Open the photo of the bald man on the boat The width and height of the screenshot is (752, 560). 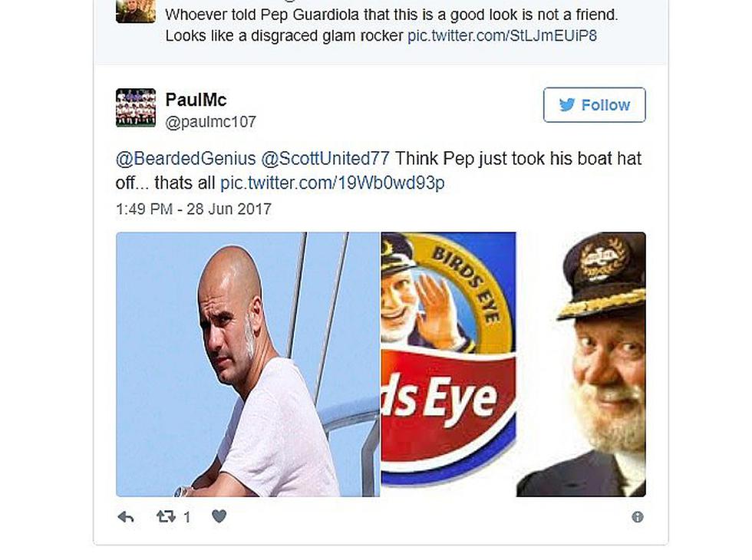coord(248,364)
